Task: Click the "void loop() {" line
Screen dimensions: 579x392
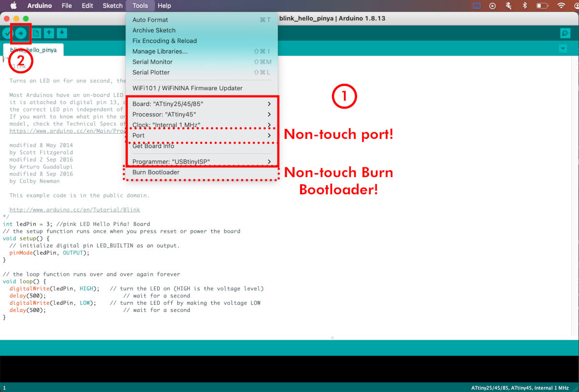Action: click(x=25, y=281)
